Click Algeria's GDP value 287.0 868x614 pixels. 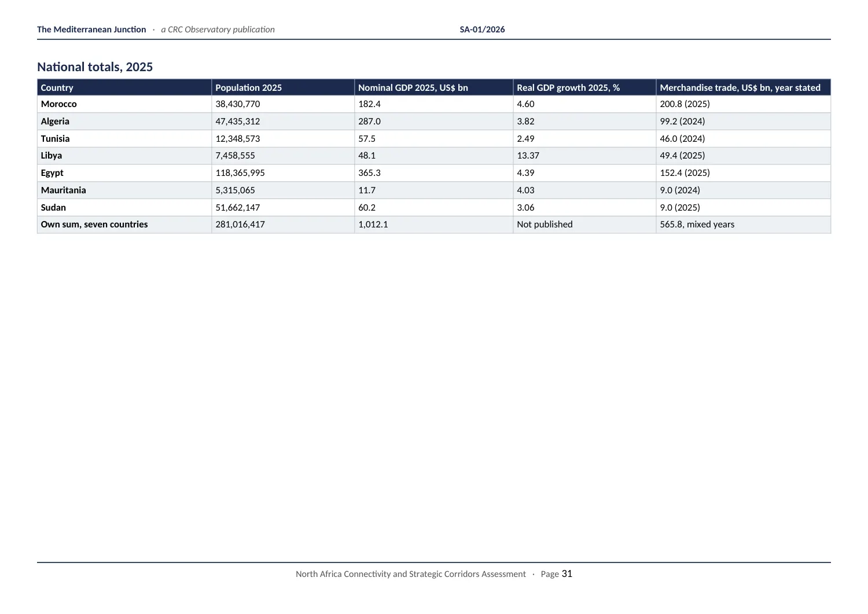(369, 122)
